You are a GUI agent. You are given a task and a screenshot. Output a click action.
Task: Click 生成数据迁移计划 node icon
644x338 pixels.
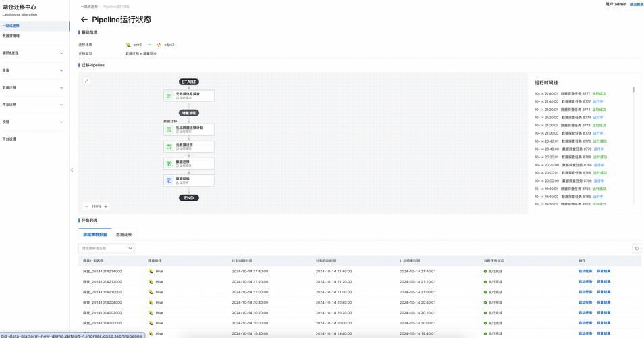pos(169,130)
